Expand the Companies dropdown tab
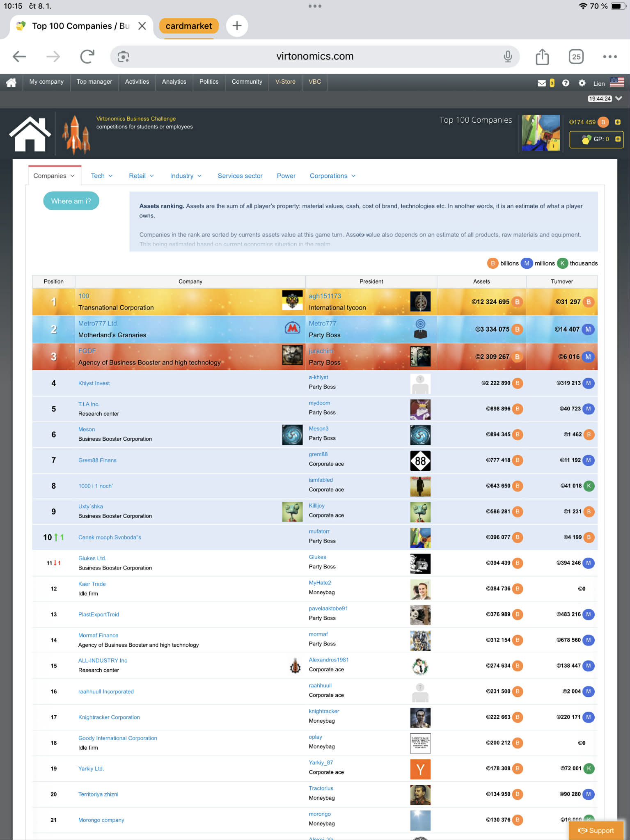This screenshot has width=630, height=840. pyautogui.click(x=54, y=176)
